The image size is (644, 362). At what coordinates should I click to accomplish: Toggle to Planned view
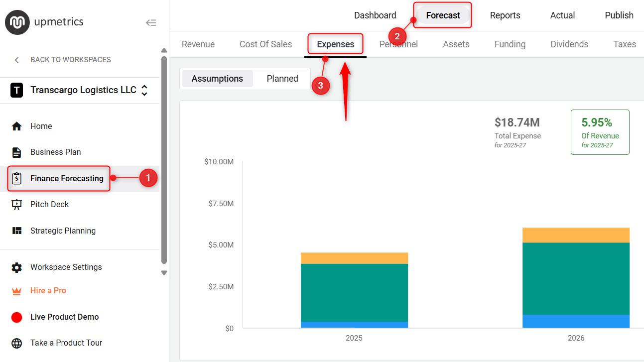click(x=282, y=79)
